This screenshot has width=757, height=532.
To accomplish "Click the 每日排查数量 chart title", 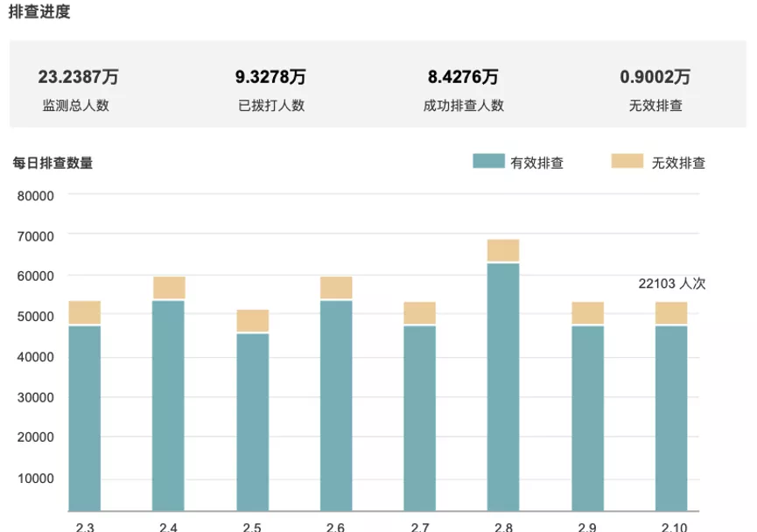I will (x=53, y=162).
